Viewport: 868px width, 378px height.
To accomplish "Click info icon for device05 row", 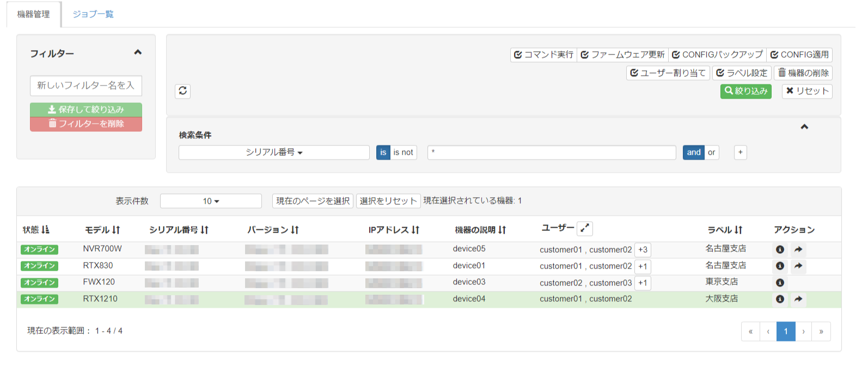I will click(x=780, y=249).
